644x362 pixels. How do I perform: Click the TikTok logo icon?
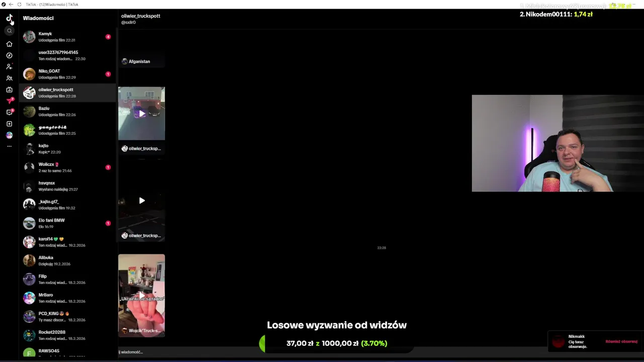(x=9, y=19)
